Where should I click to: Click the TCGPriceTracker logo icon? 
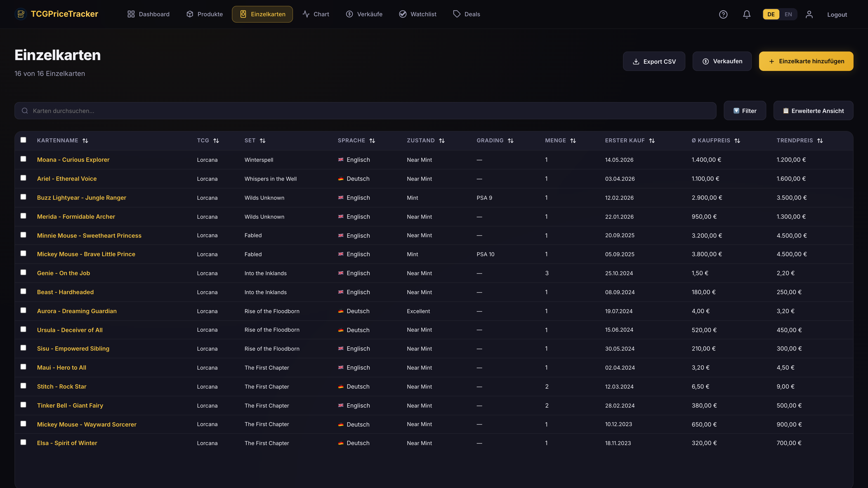pyautogui.click(x=21, y=14)
